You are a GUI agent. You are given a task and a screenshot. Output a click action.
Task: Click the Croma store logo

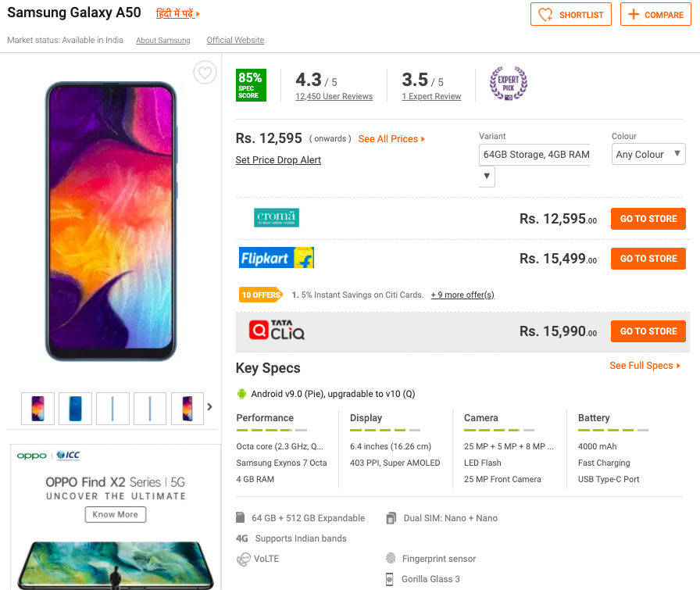tap(276, 218)
